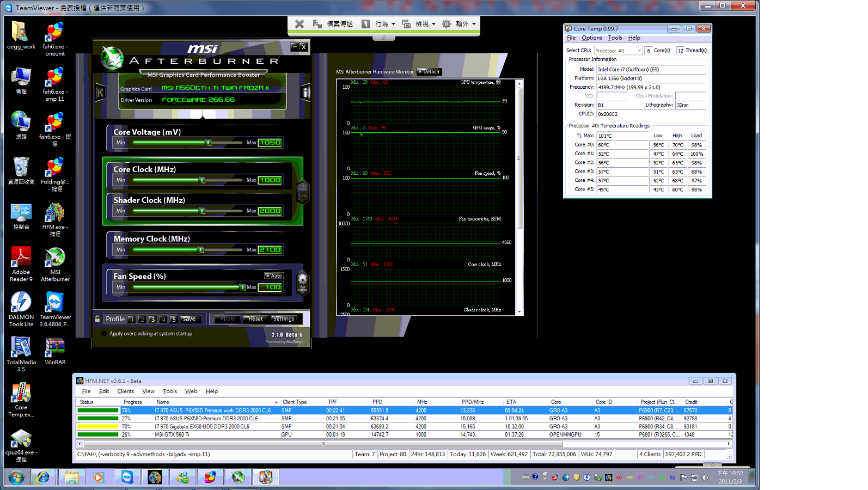Open the fah6.exe - oneunit shortcut
Image resolution: width=868 pixels, height=490 pixels.
click(x=55, y=39)
